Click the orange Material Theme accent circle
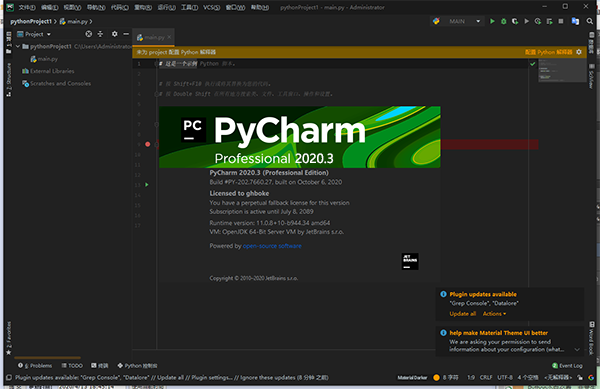Image resolution: width=600 pixels, height=389 pixels. pyautogui.click(x=436, y=378)
